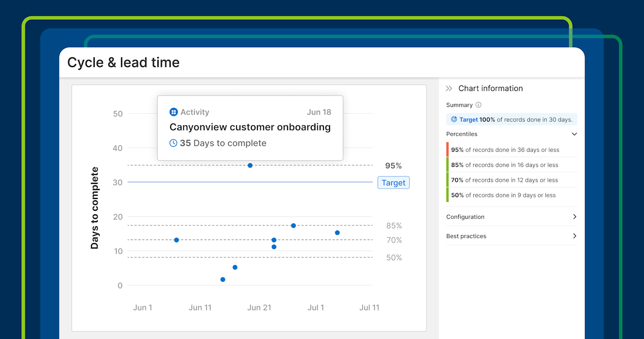
Task: Collapse the Chart information panel
Action: coord(450,88)
